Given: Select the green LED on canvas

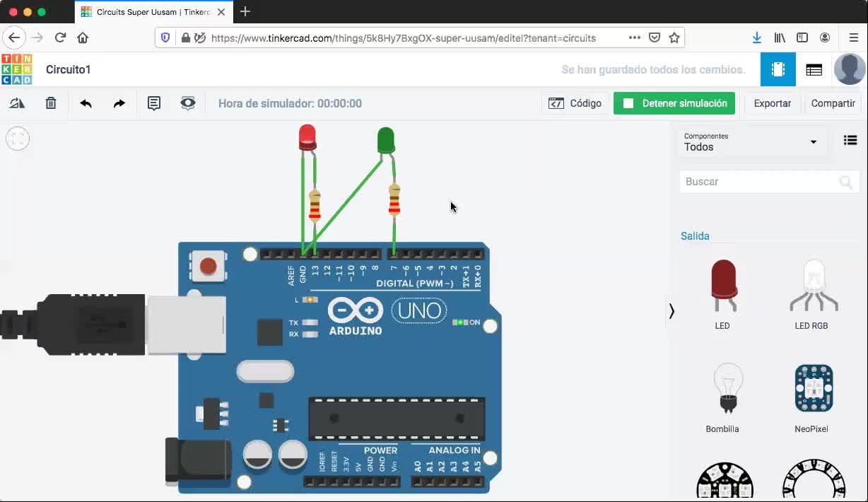Looking at the screenshot, I should click(386, 141).
